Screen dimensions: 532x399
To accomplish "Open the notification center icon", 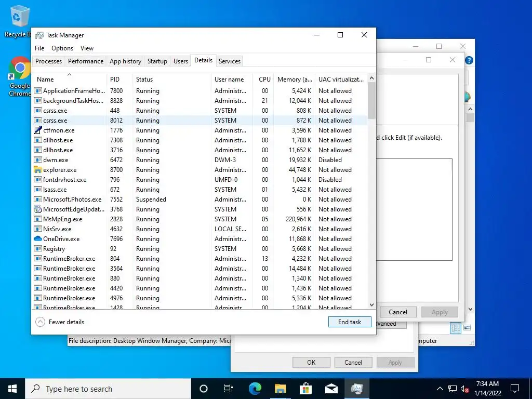I will pyautogui.click(x=515, y=389).
